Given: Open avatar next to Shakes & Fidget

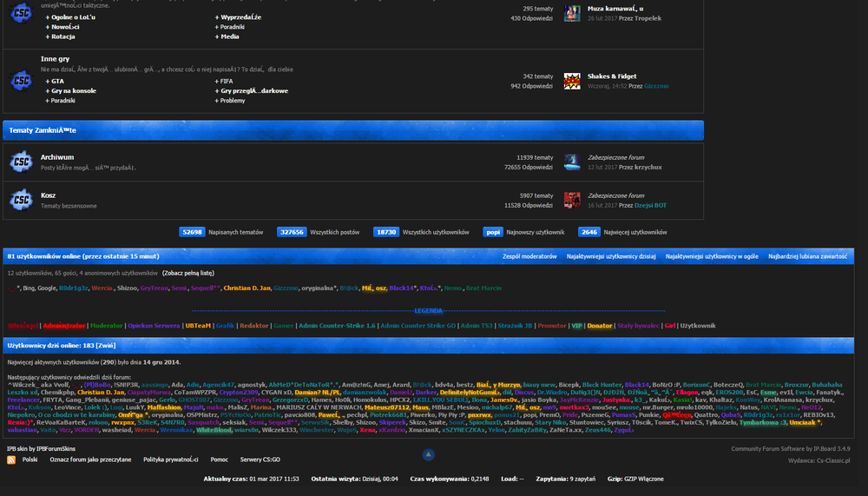Looking at the screenshot, I should click(x=572, y=81).
